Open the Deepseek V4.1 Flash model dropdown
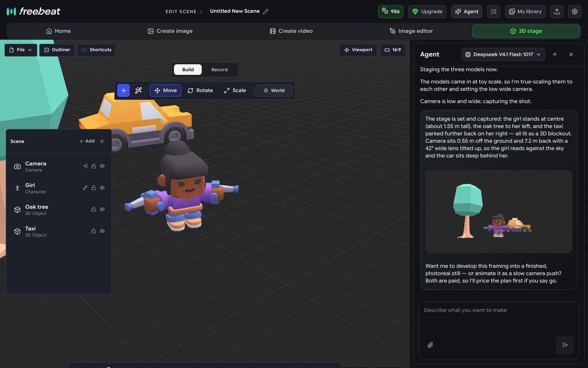 pyautogui.click(x=503, y=54)
